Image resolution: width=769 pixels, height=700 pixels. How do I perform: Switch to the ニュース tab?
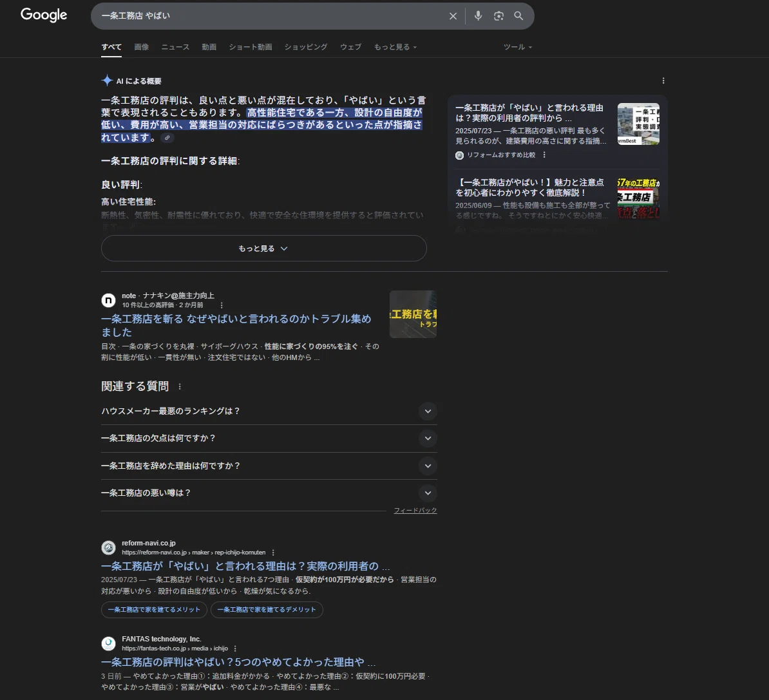click(175, 47)
